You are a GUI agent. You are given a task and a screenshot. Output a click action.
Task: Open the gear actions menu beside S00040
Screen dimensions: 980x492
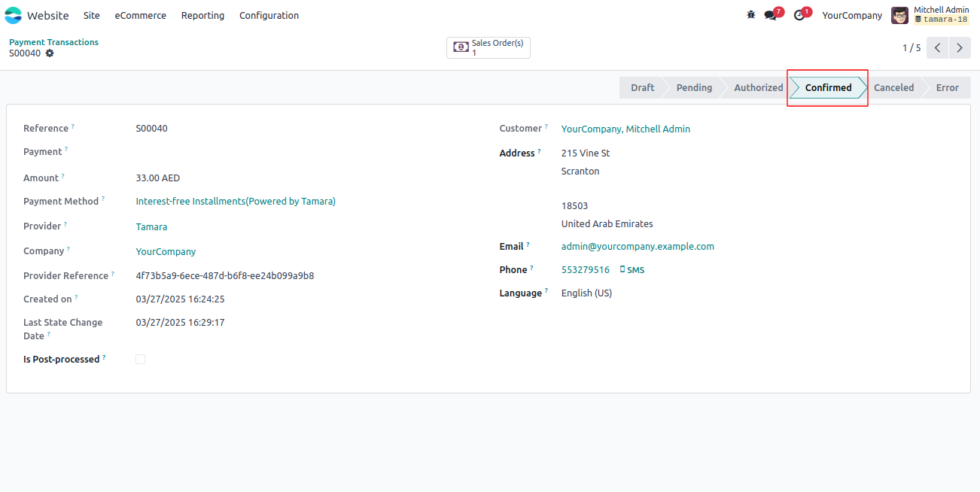tap(50, 53)
